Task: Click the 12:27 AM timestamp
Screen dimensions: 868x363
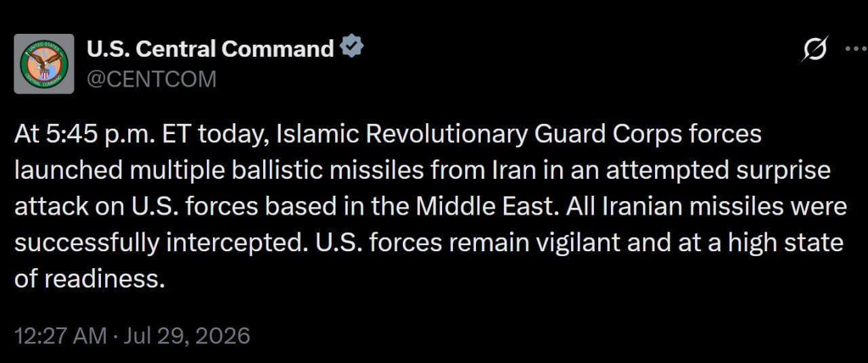Action: pyautogui.click(x=60, y=335)
